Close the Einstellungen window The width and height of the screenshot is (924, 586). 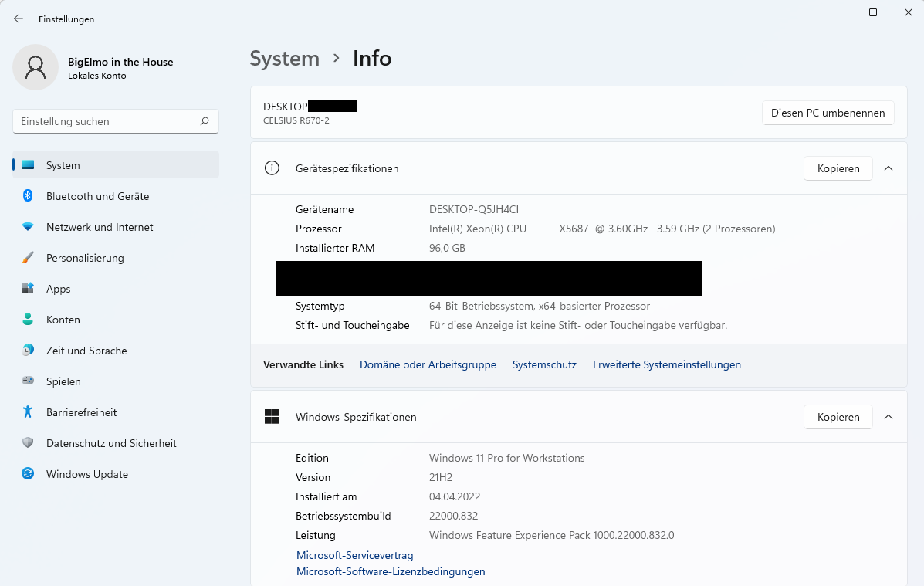[908, 12]
